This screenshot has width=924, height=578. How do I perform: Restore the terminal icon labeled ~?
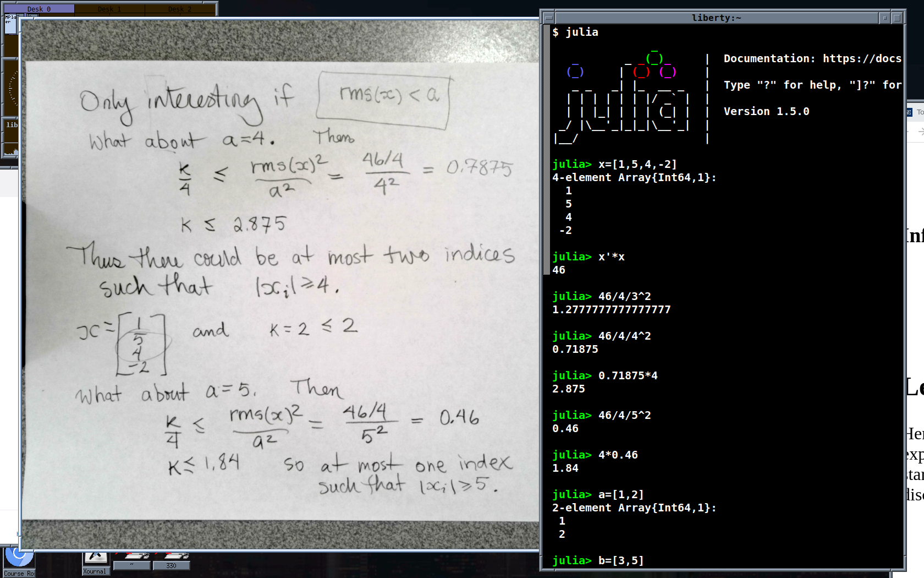132,555
